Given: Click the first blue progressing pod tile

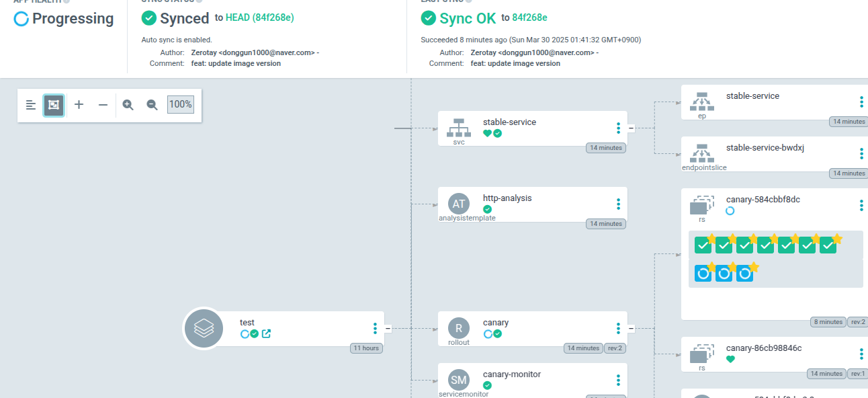Looking at the screenshot, I should pos(703,274).
